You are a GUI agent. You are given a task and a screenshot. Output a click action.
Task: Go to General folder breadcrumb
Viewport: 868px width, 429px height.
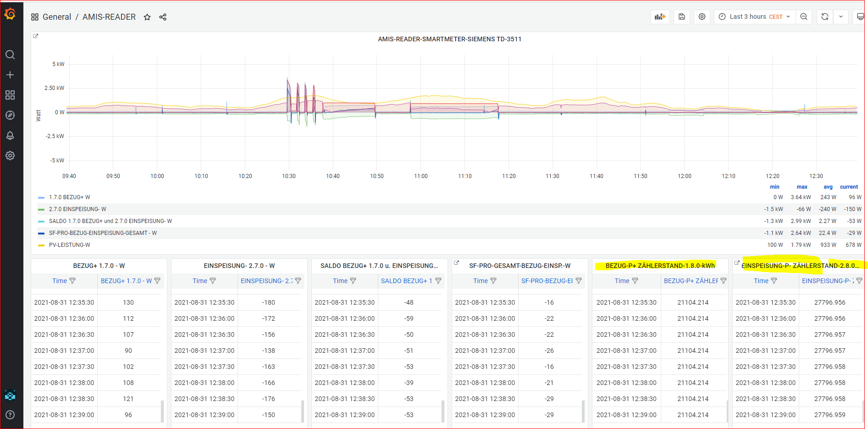(57, 17)
